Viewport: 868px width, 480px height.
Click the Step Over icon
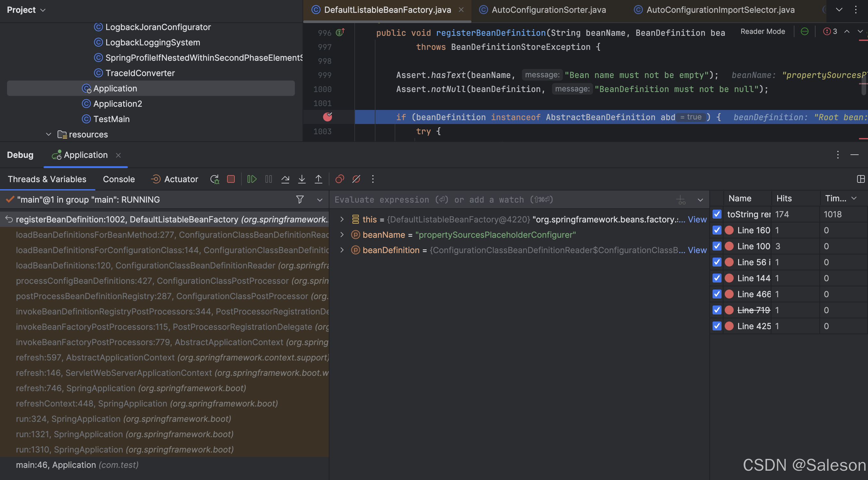285,179
